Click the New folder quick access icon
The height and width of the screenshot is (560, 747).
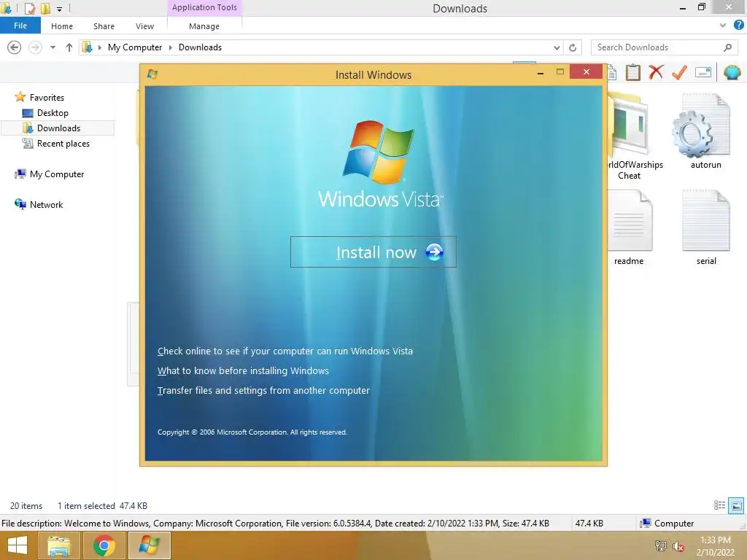(45, 8)
